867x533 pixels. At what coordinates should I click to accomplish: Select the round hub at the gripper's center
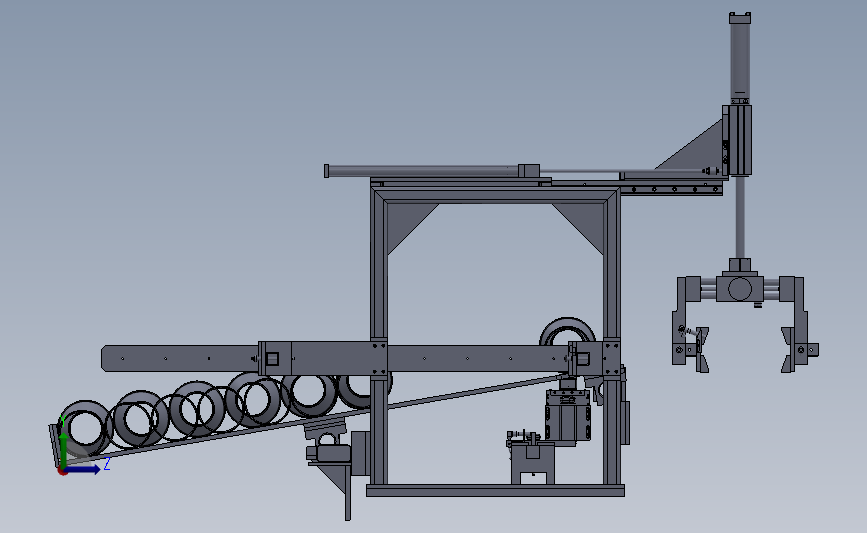pyautogui.click(x=740, y=289)
